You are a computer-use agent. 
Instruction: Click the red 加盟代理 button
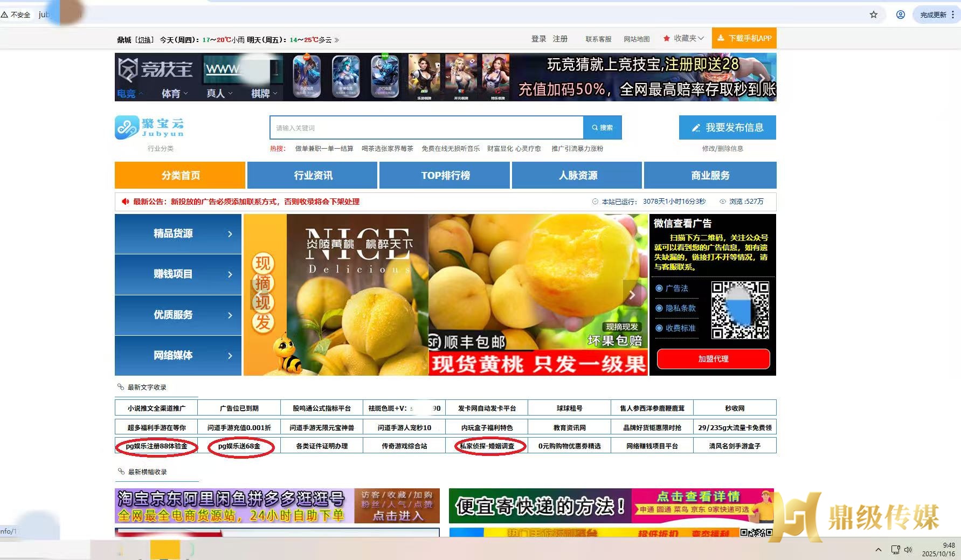713,359
